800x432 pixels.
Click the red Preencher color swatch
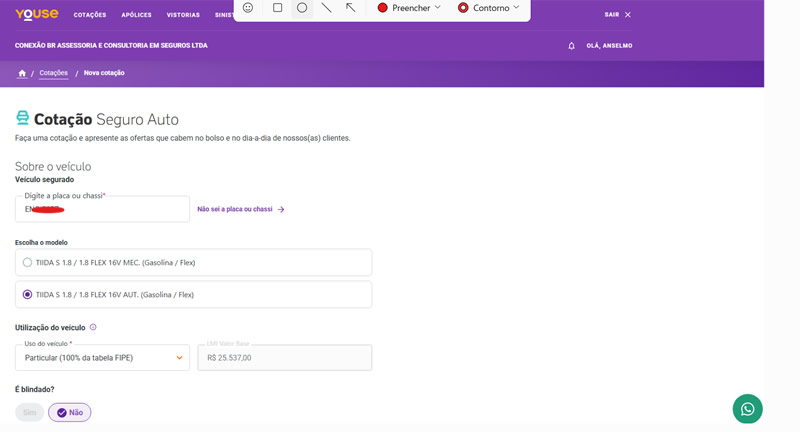[383, 8]
